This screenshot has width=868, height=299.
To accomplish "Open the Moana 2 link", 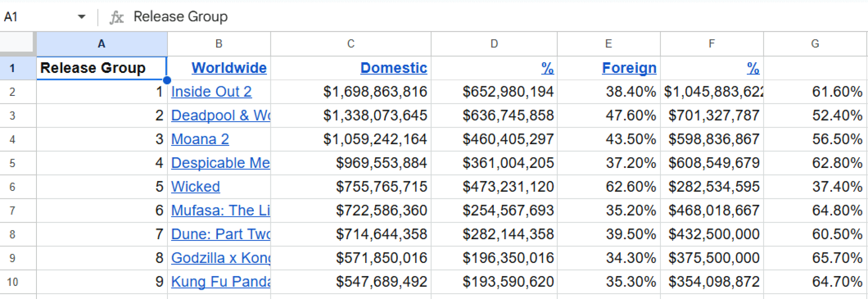I will click(x=200, y=139).
